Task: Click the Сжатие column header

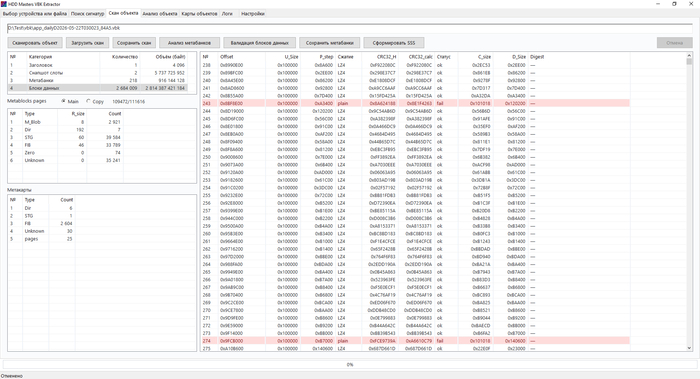Action: click(x=348, y=57)
